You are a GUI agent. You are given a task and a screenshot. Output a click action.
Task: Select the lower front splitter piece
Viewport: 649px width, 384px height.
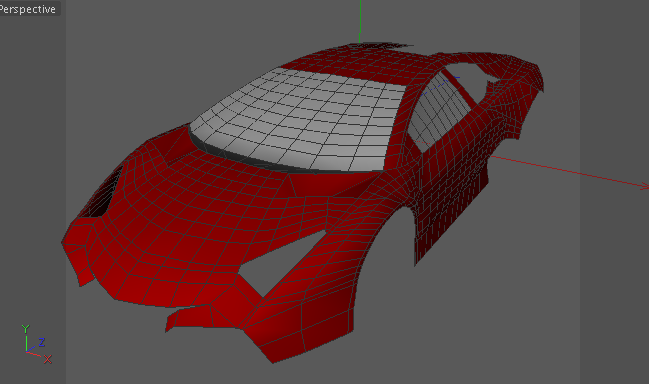click(x=199, y=318)
